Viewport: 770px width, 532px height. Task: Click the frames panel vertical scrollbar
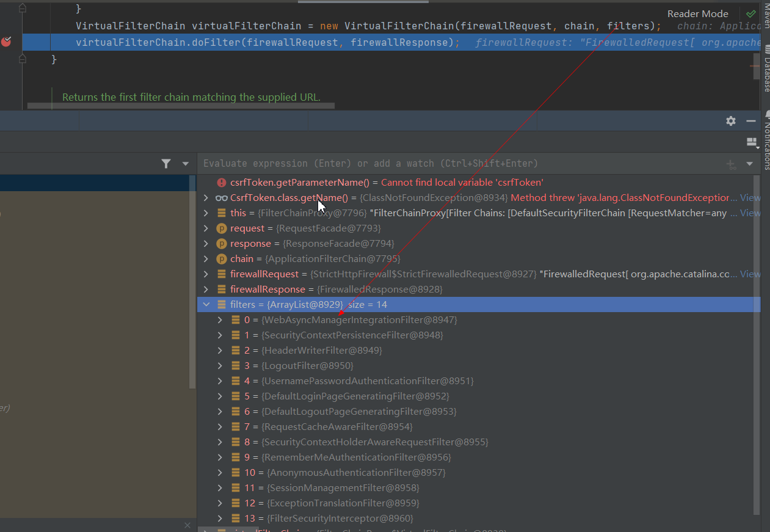193,282
